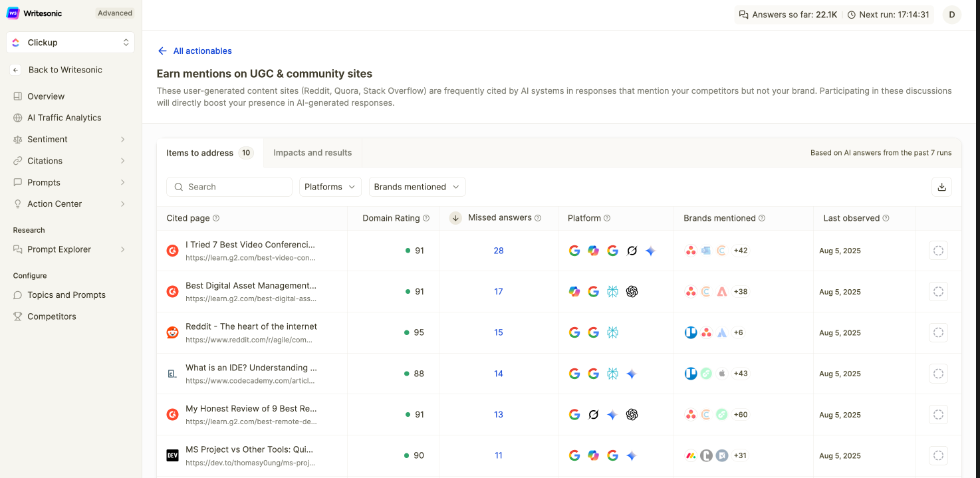
Task: Open missed answers count 17
Action: (x=499, y=292)
